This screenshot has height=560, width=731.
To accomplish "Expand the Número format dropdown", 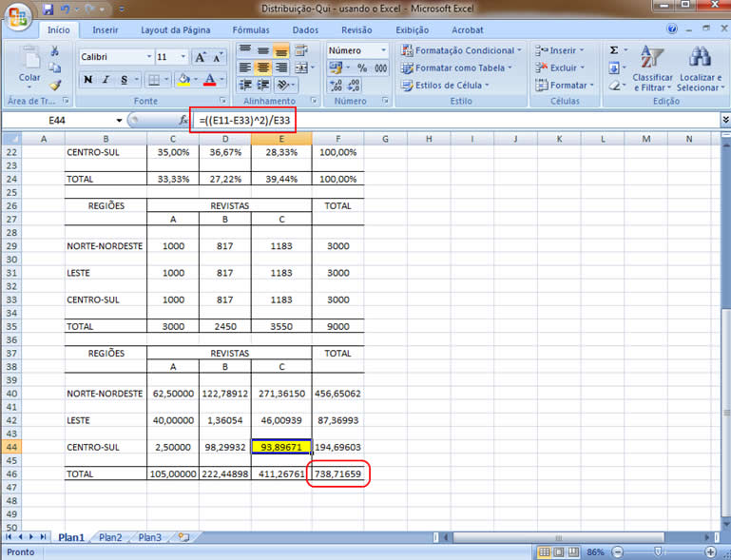I will [383, 50].
